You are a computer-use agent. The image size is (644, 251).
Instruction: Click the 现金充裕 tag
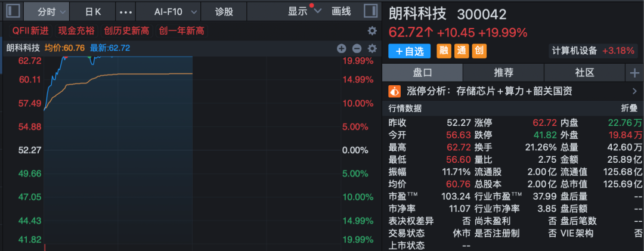coord(76,31)
